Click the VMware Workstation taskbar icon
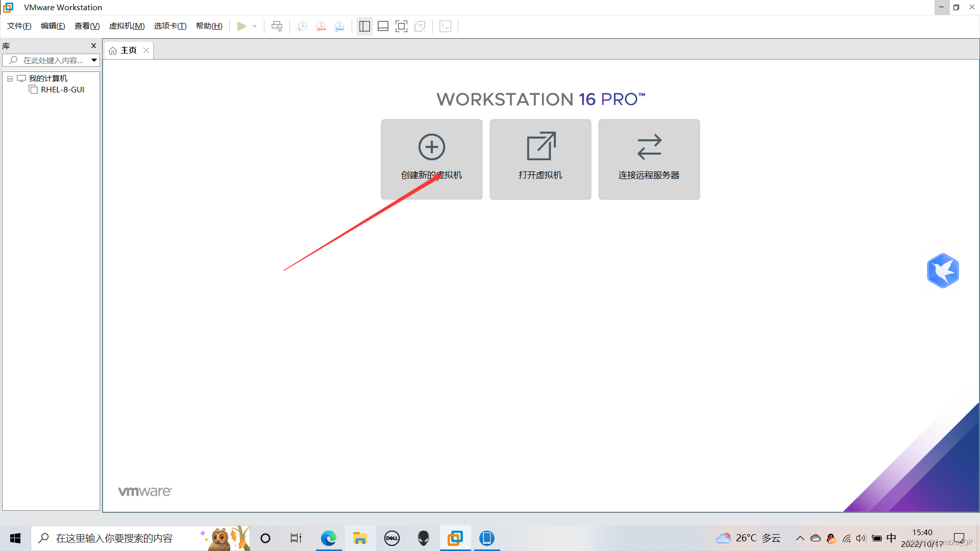The image size is (980, 551). point(454,538)
